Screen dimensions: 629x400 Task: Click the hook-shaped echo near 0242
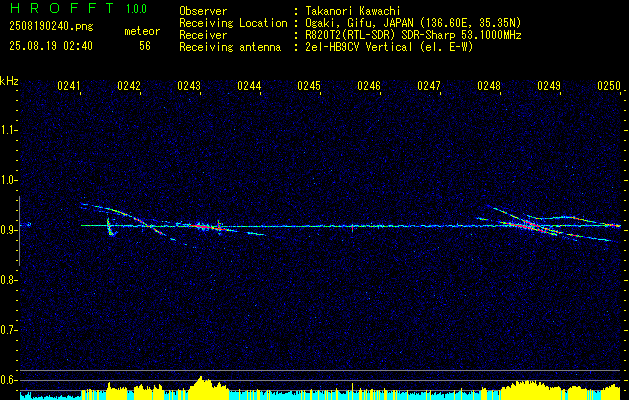click(111, 227)
